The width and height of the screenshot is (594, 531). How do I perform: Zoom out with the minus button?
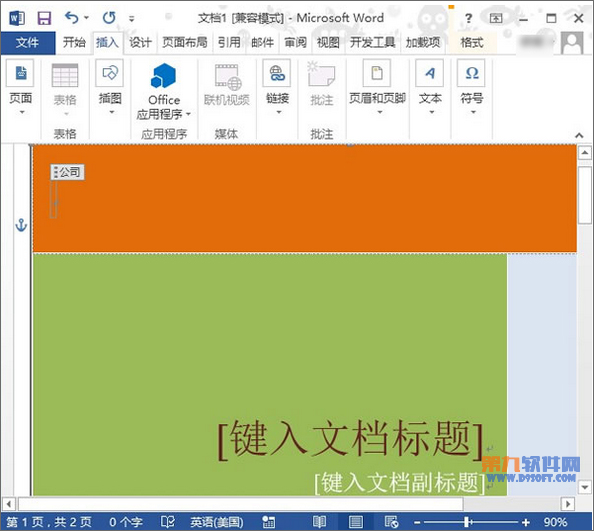coord(417,523)
